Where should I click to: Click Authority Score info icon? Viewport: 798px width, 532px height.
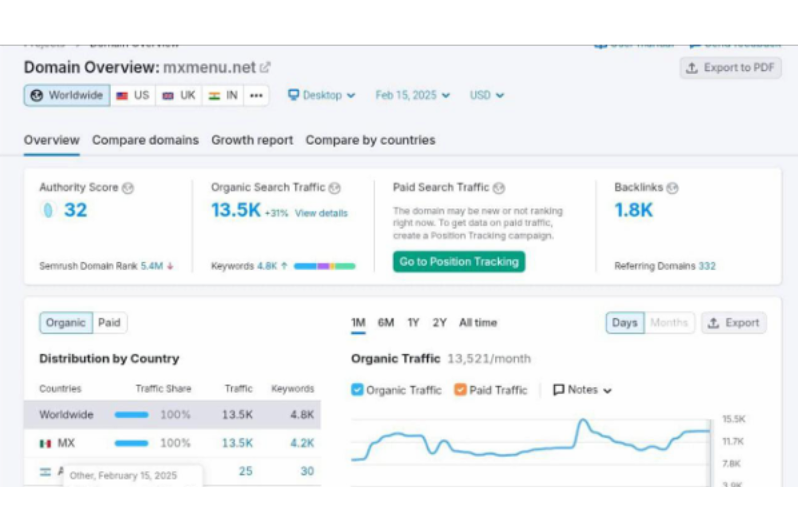pyautogui.click(x=128, y=188)
